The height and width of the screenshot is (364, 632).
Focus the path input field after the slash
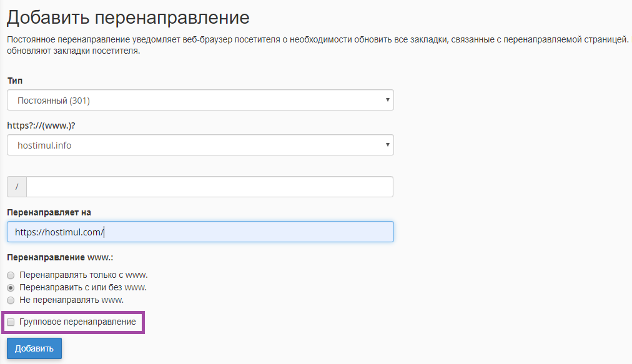pos(209,187)
